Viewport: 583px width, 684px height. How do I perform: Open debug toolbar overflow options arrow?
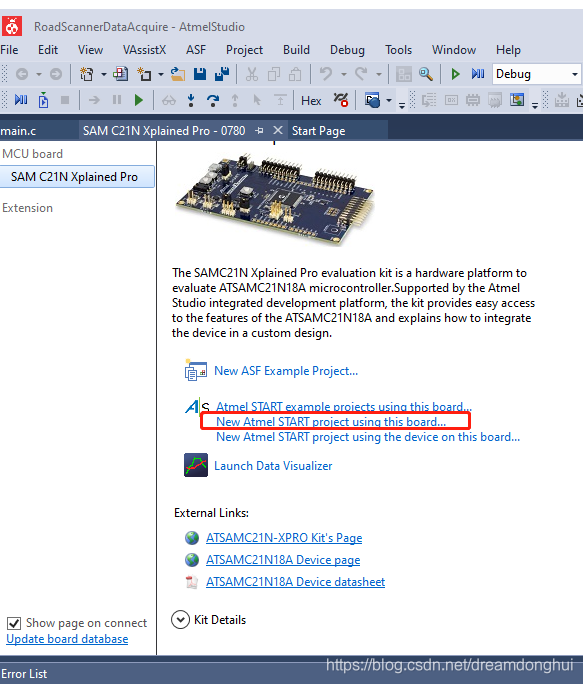pos(402,105)
